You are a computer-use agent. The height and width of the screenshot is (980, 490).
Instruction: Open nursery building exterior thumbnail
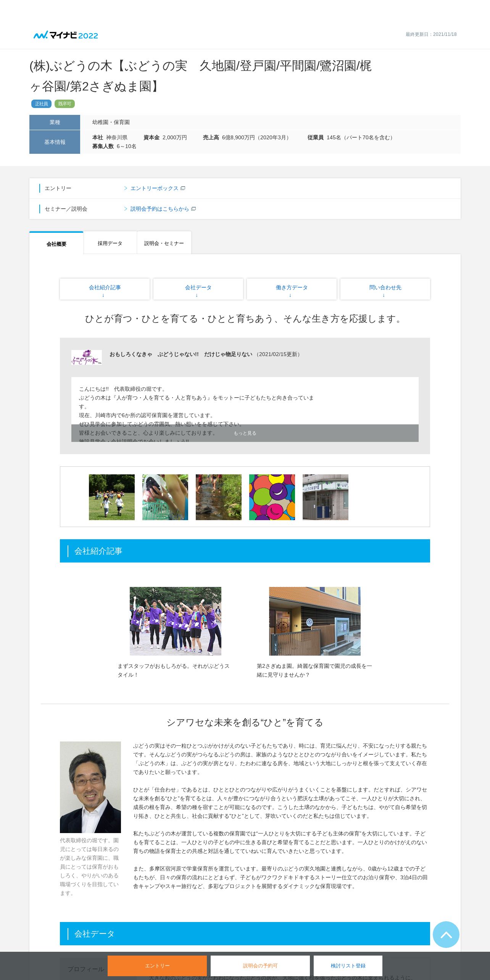(326, 497)
